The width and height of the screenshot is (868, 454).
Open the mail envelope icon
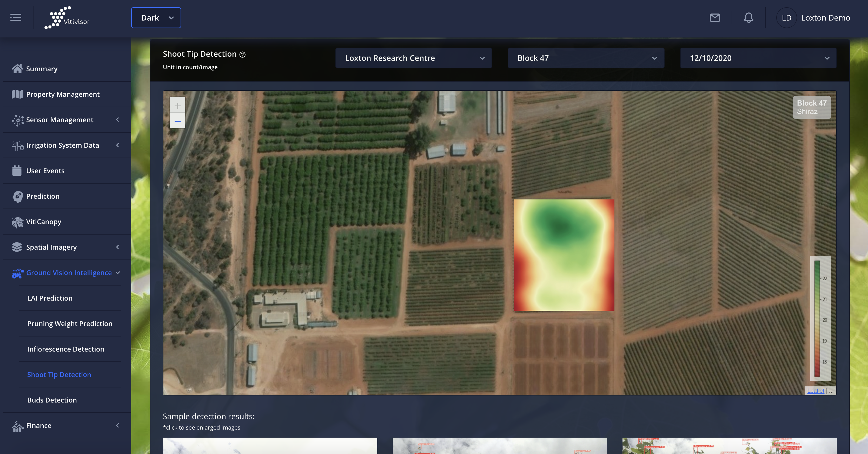point(715,17)
